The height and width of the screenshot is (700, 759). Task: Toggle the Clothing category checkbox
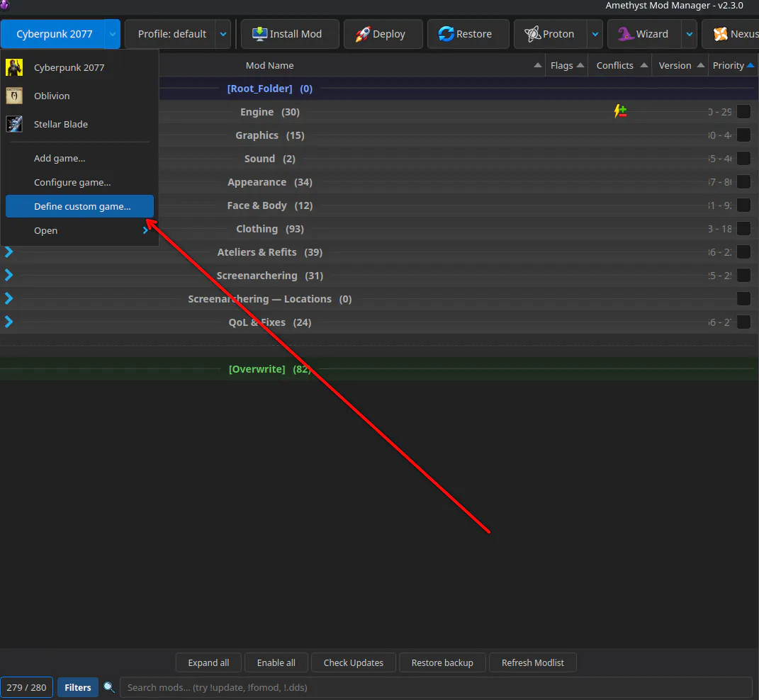(743, 229)
